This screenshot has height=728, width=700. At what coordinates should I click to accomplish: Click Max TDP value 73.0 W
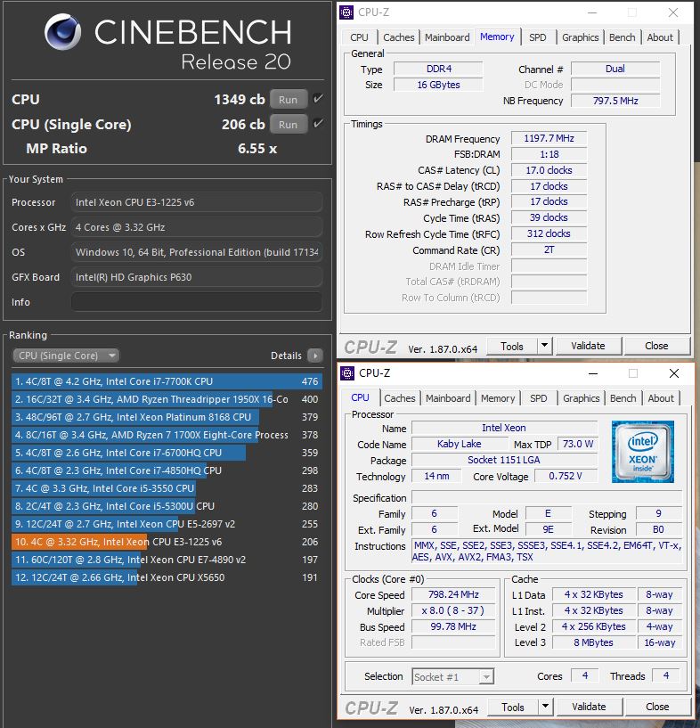[577, 444]
